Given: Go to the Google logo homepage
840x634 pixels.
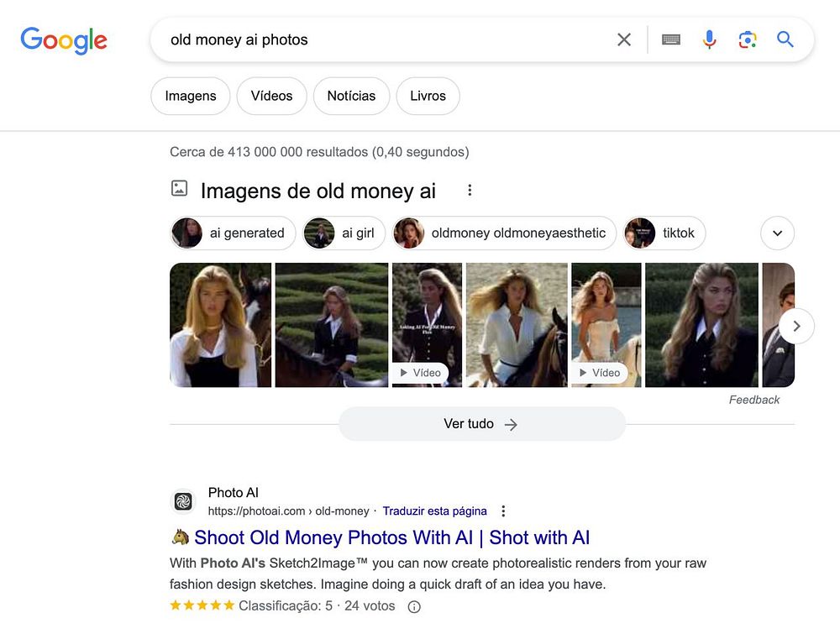Looking at the screenshot, I should [64, 40].
